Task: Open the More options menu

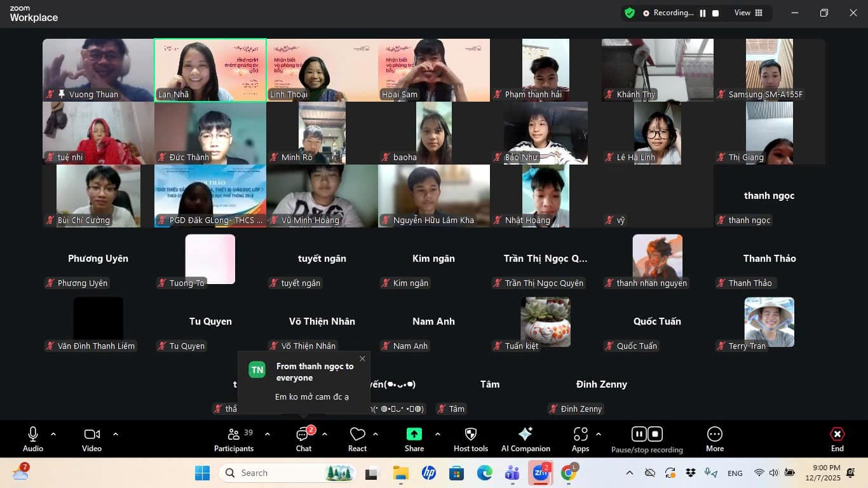Action: (714, 438)
